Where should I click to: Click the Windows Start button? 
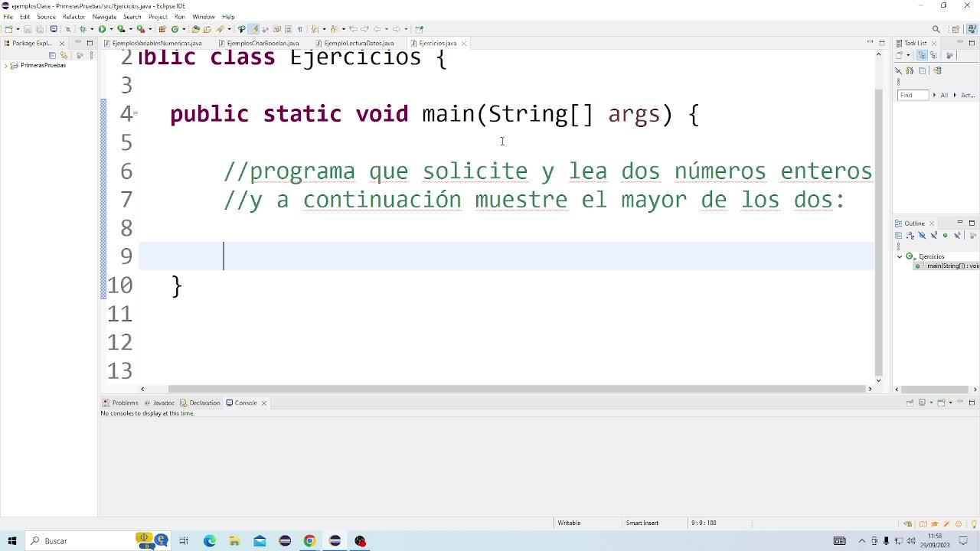pos(11,541)
